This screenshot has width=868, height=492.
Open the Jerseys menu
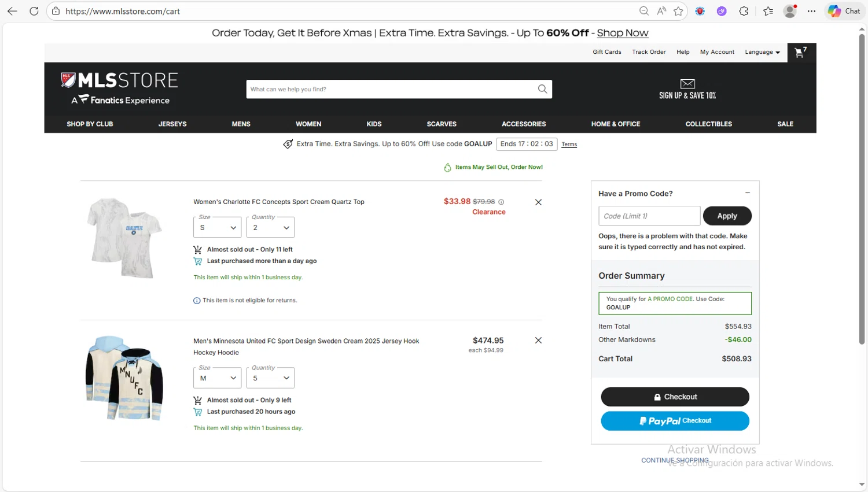click(172, 124)
